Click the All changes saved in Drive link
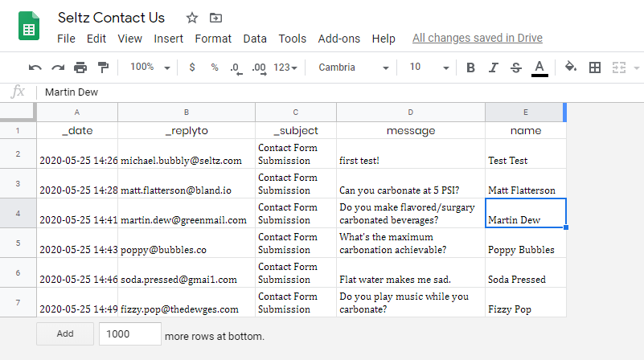The height and width of the screenshot is (360, 644). [x=478, y=39]
